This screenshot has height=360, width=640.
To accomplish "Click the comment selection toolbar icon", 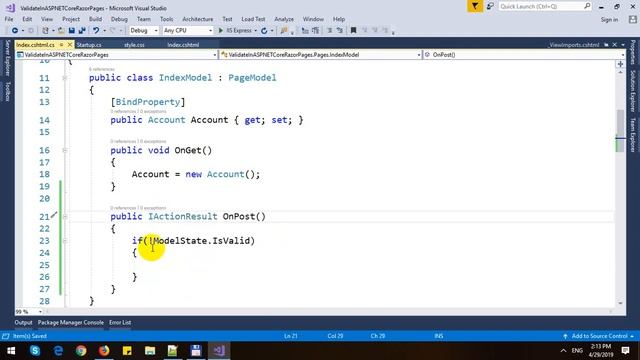I will coord(329,31).
